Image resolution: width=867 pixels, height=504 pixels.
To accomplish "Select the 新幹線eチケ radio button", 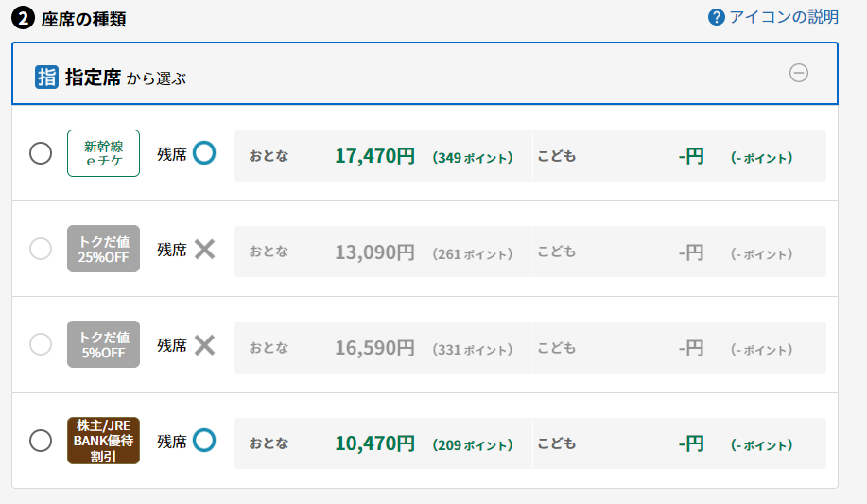I will pos(41,153).
